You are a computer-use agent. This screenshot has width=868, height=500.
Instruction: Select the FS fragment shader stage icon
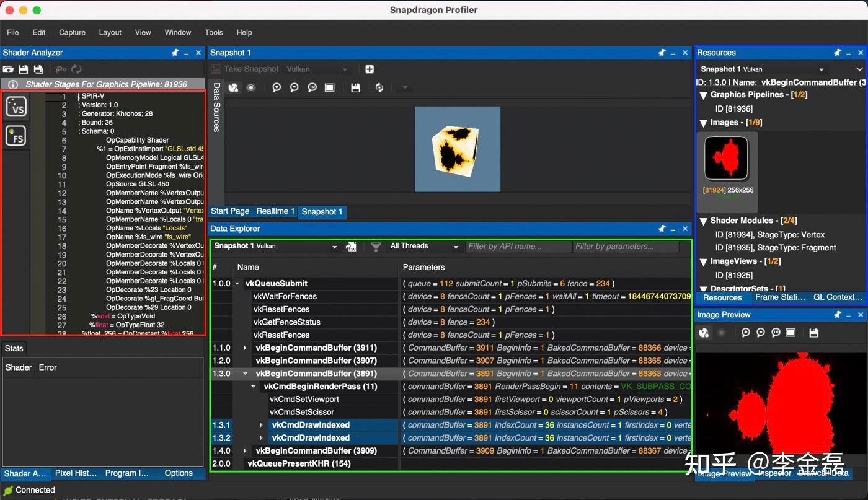(16, 136)
